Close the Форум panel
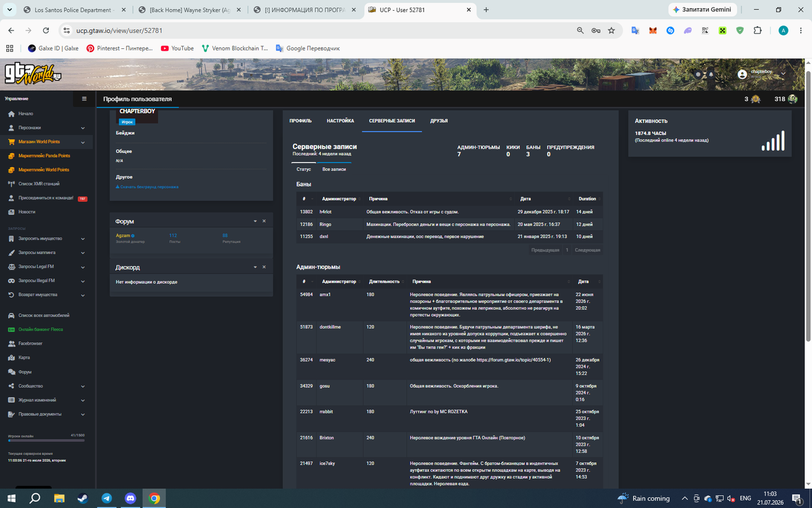The image size is (812, 508). [x=264, y=221]
